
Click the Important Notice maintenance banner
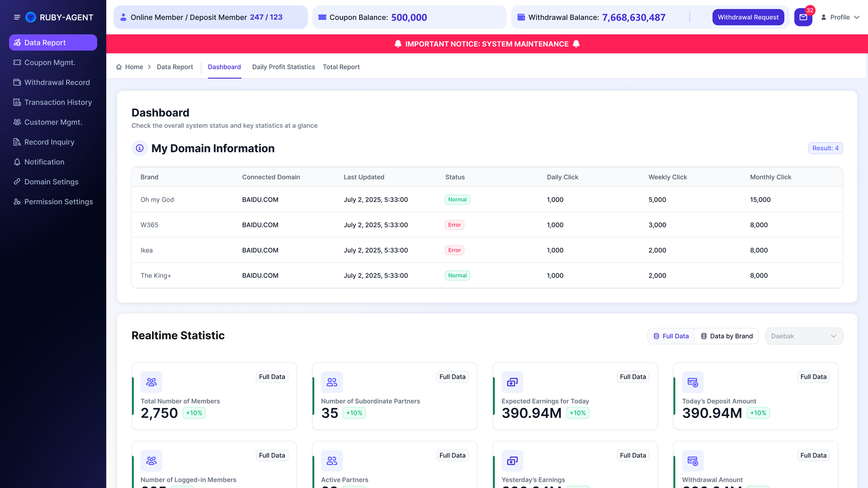click(487, 44)
